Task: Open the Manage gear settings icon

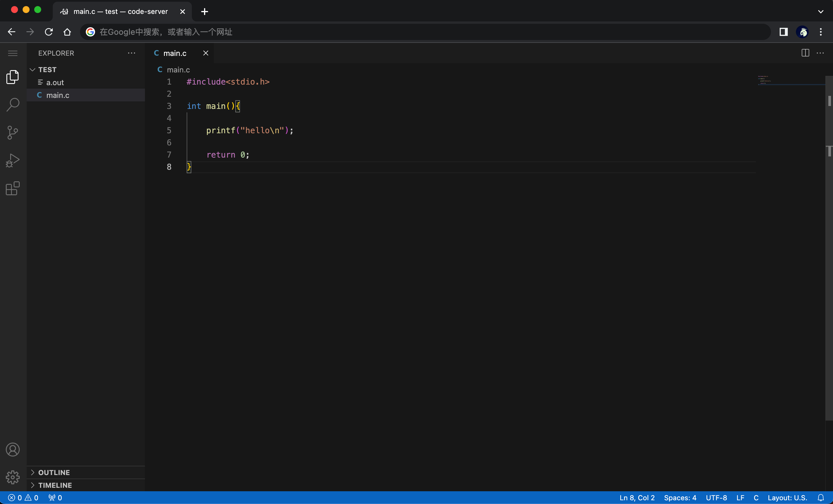Action: [x=13, y=477]
